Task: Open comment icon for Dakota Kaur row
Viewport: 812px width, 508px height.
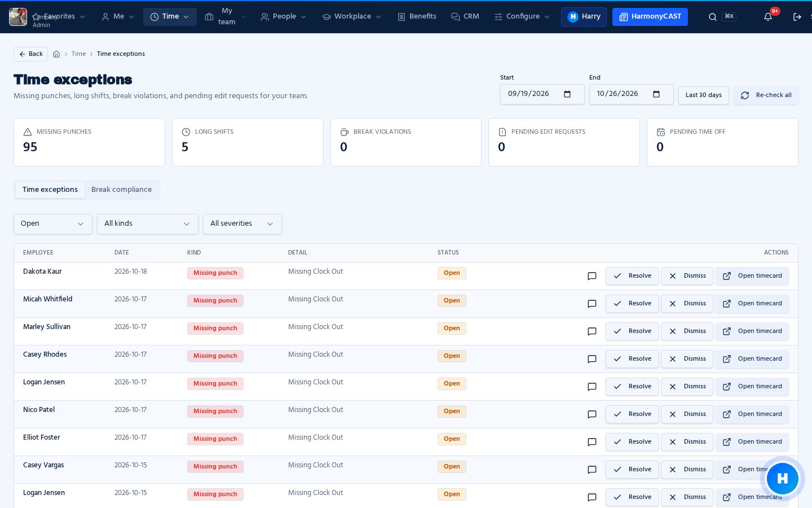Action: (592, 276)
